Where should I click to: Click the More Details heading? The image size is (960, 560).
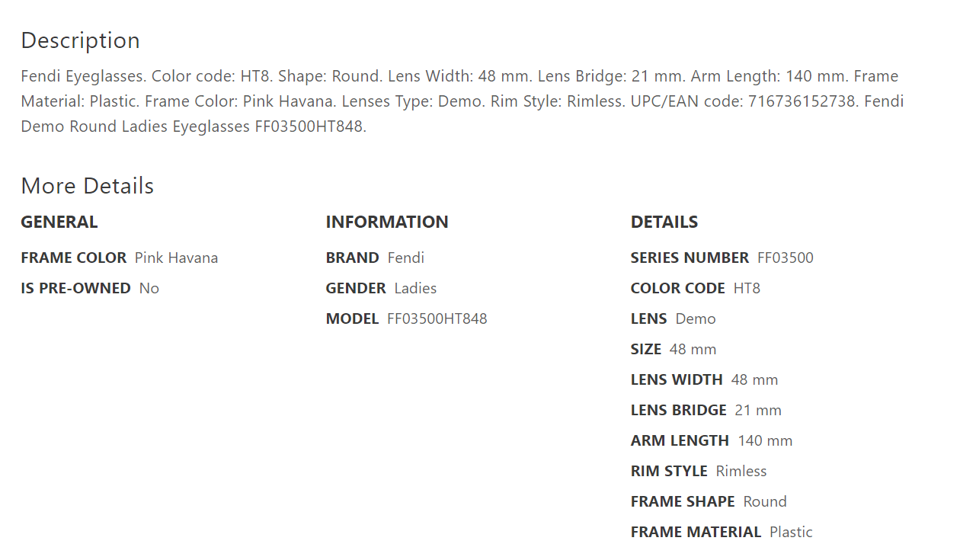point(87,186)
